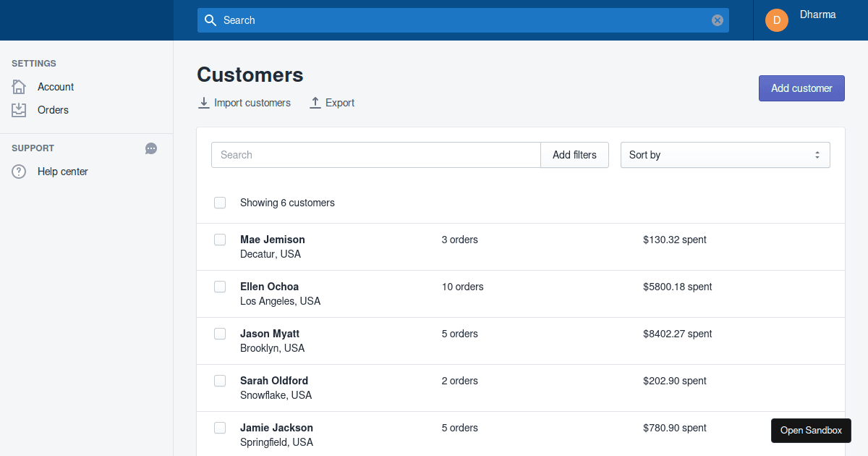
Task: Expand the Sort by dropdown
Action: point(725,155)
